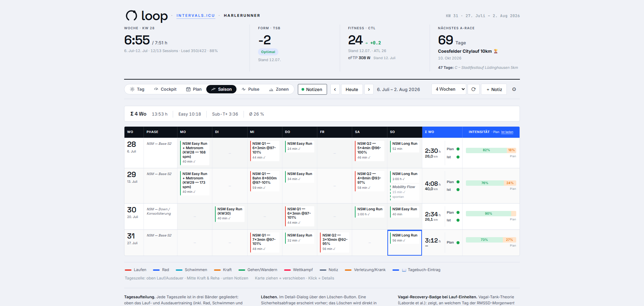This screenshot has height=306, width=644.
Task: Switch to Tag view with sun icon
Action: (x=137, y=89)
